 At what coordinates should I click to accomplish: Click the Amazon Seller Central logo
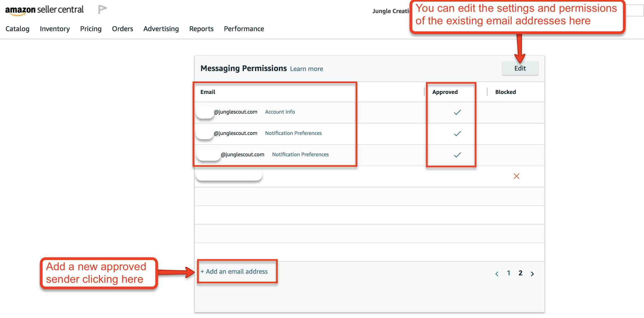(x=44, y=10)
